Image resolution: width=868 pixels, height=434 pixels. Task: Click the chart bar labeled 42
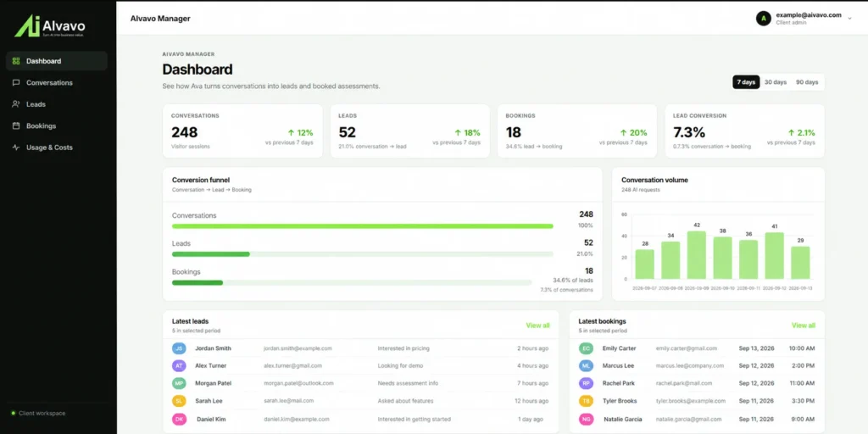point(697,254)
